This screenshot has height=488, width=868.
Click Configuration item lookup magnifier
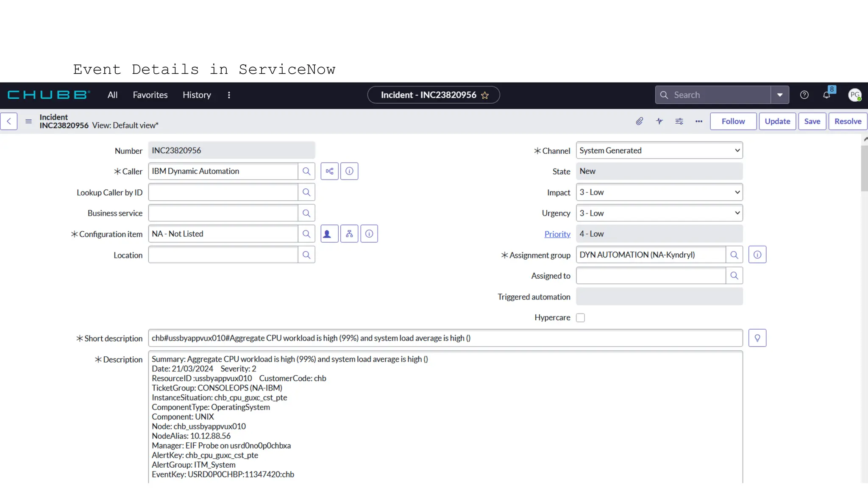coord(306,234)
